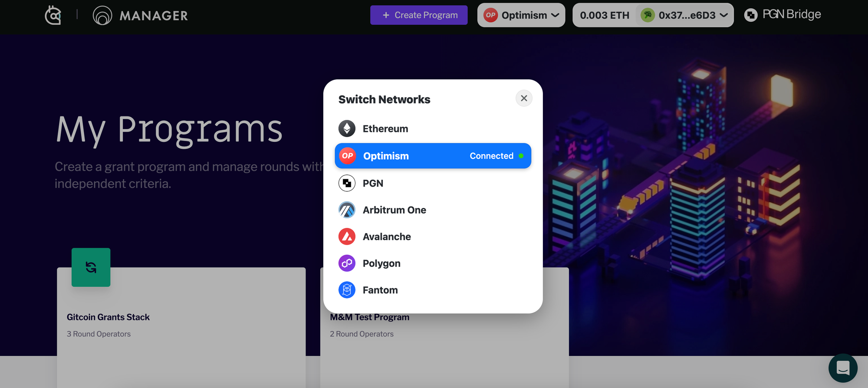868x388 pixels.
Task: Open the MANAGER home text
Action: tap(154, 16)
